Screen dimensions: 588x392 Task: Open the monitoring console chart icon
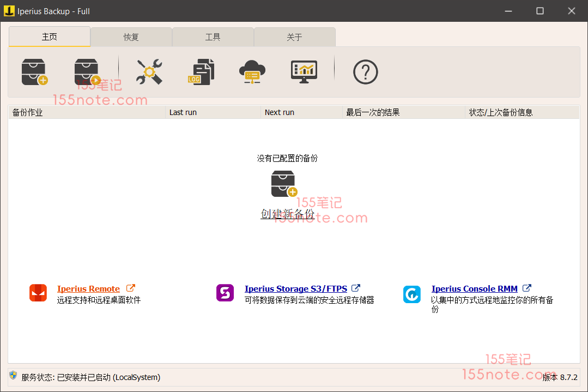(x=304, y=72)
